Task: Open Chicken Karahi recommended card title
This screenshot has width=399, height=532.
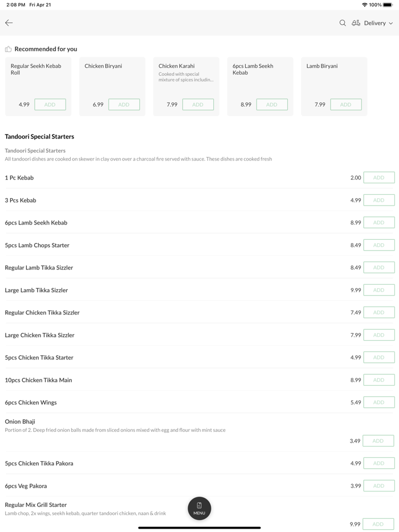Action: tap(177, 66)
